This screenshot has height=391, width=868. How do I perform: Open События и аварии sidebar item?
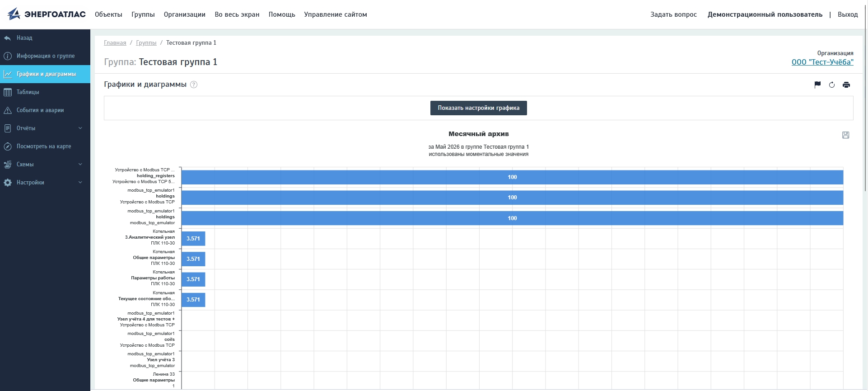click(x=45, y=110)
